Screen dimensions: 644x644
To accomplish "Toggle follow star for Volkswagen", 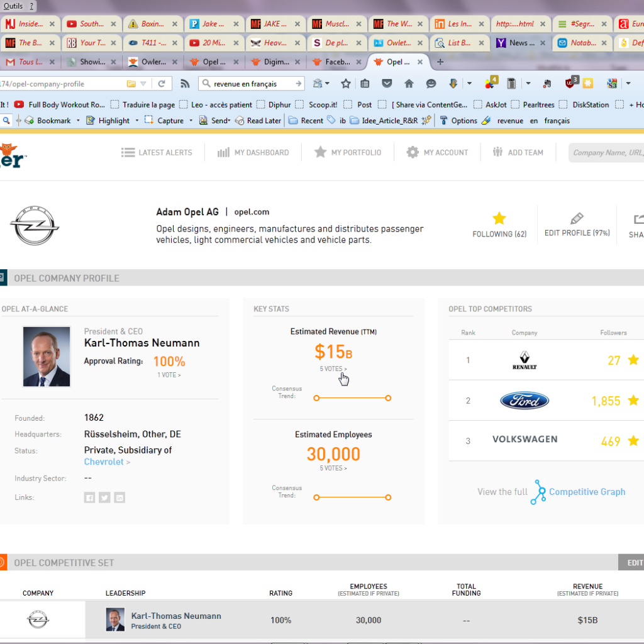I will [633, 441].
